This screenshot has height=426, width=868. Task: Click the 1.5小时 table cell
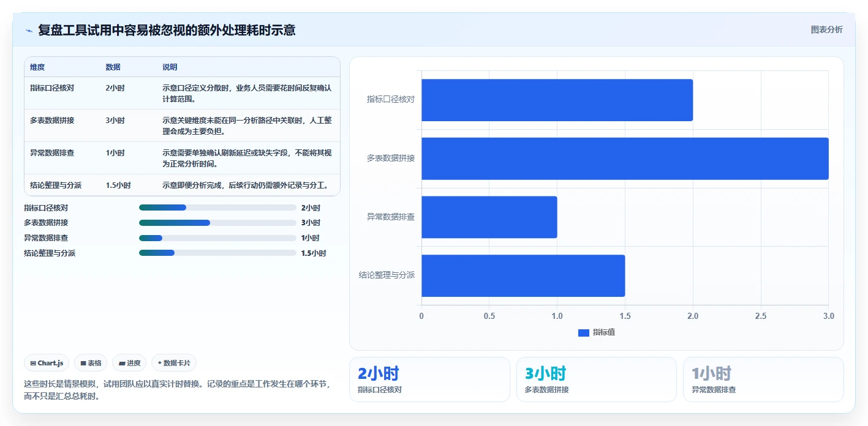(118, 185)
